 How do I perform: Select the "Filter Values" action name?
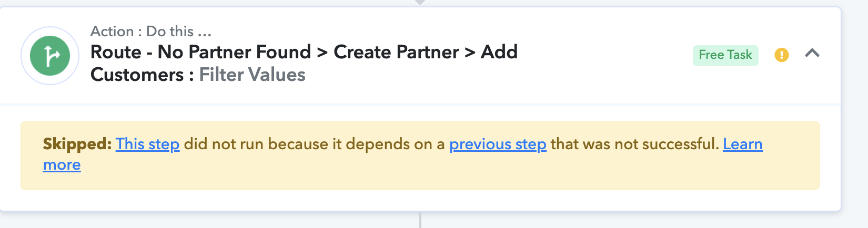253,75
